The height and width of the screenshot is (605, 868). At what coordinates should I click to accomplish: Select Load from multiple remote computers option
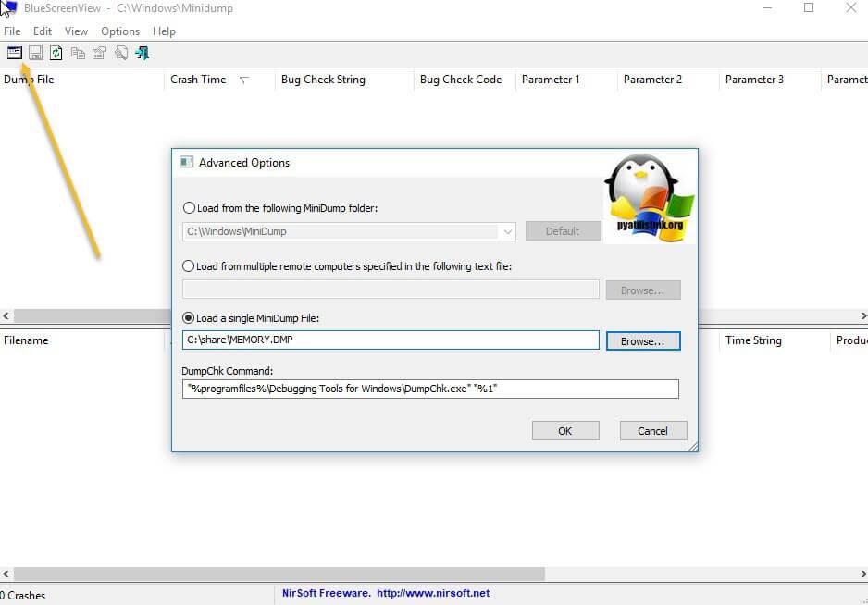[x=188, y=266]
